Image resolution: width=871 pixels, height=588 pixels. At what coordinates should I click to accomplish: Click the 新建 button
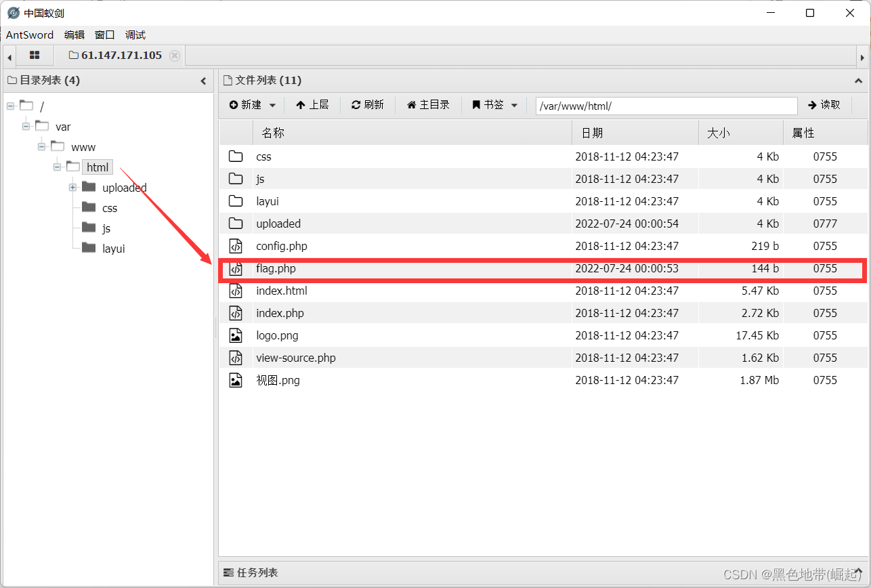tap(245, 105)
